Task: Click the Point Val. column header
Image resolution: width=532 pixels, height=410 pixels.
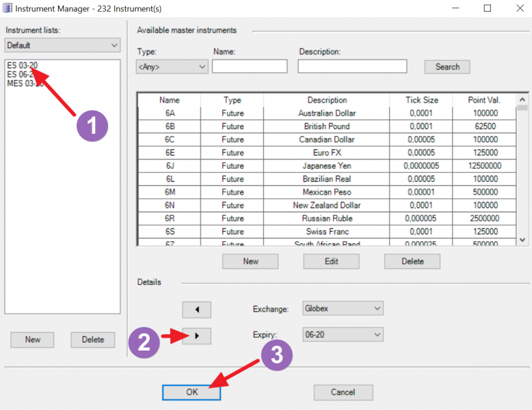Action: click(x=484, y=100)
